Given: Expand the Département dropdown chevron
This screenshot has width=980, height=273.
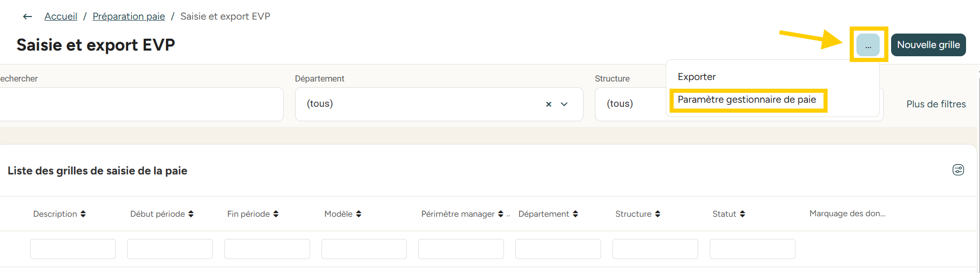Looking at the screenshot, I should click(x=564, y=104).
